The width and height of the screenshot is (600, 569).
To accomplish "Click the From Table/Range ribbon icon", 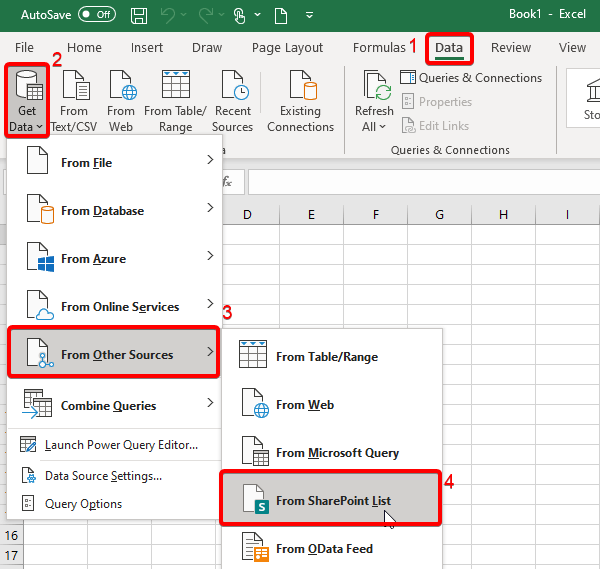I will (175, 87).
